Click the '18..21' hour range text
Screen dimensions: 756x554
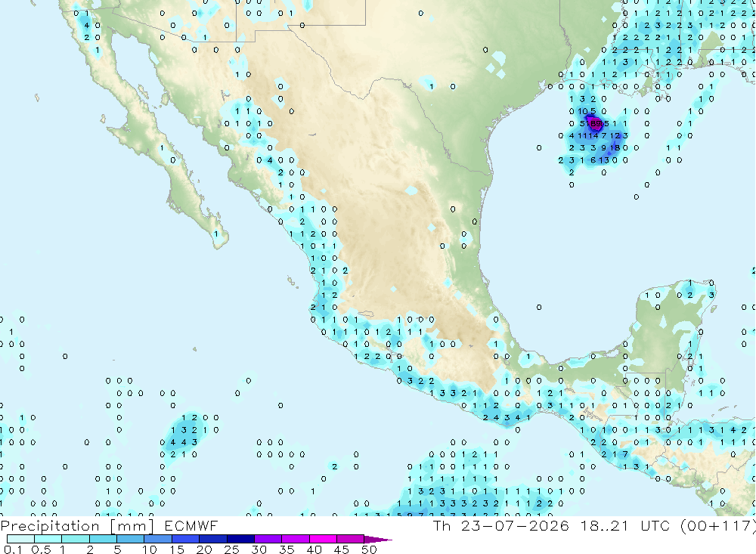[x=605, y=525]
